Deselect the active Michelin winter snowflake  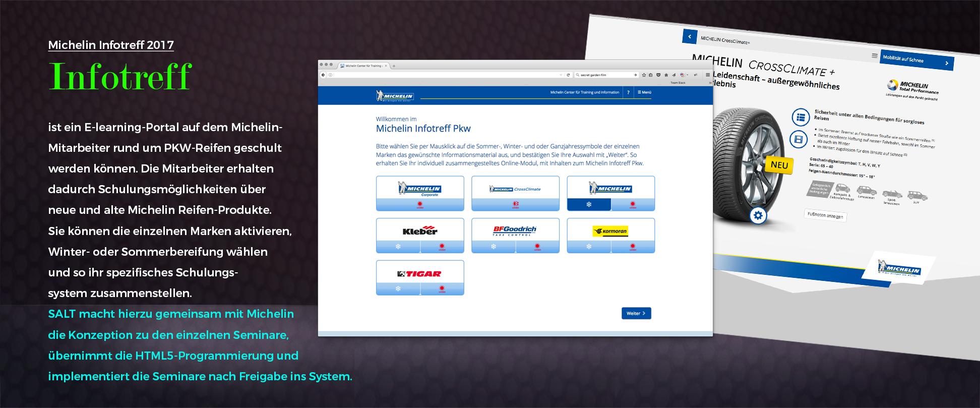pyautogui.click(x=588, y=204)
